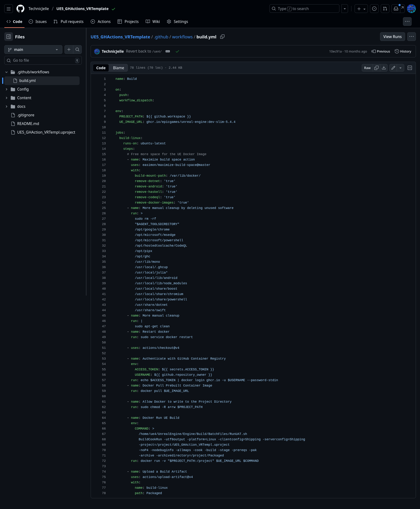Search this repository icon in Files panel
420x509 pixels.
click(x=77, y=49)
